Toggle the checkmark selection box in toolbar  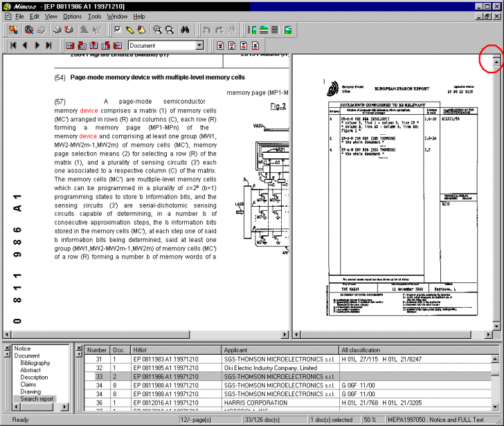[118, 30]
